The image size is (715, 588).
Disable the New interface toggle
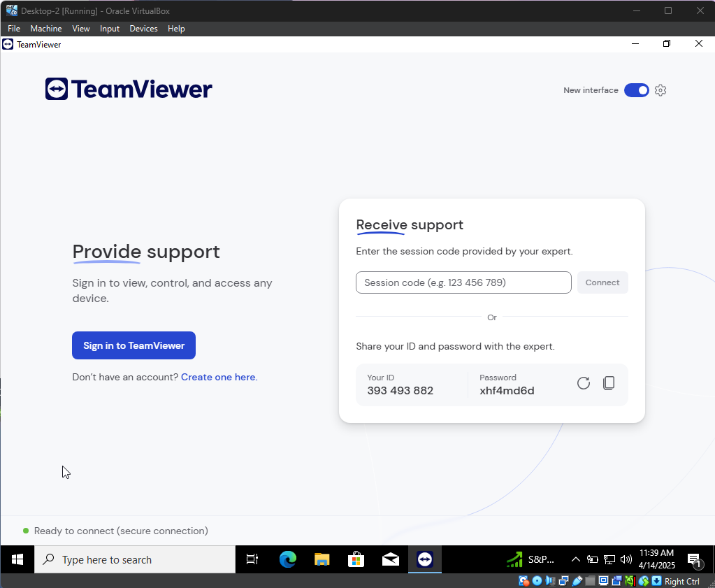pyautogui.click(x=636, y=90)
